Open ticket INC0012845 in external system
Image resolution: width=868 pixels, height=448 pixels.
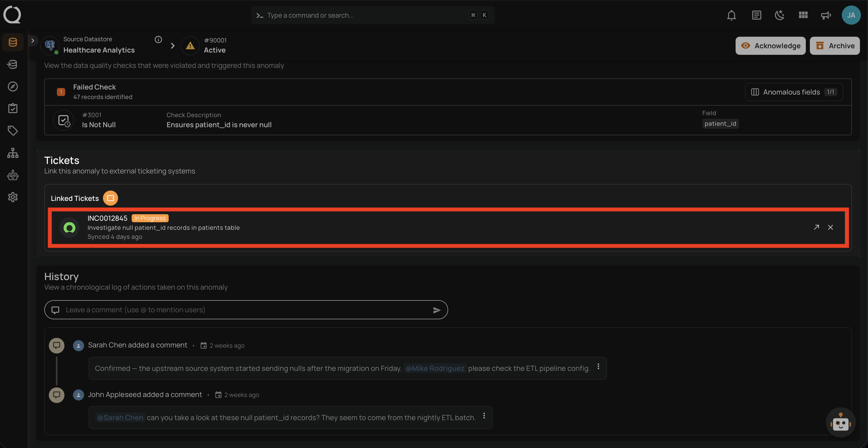pyautogui.click(x=816, y=227)
